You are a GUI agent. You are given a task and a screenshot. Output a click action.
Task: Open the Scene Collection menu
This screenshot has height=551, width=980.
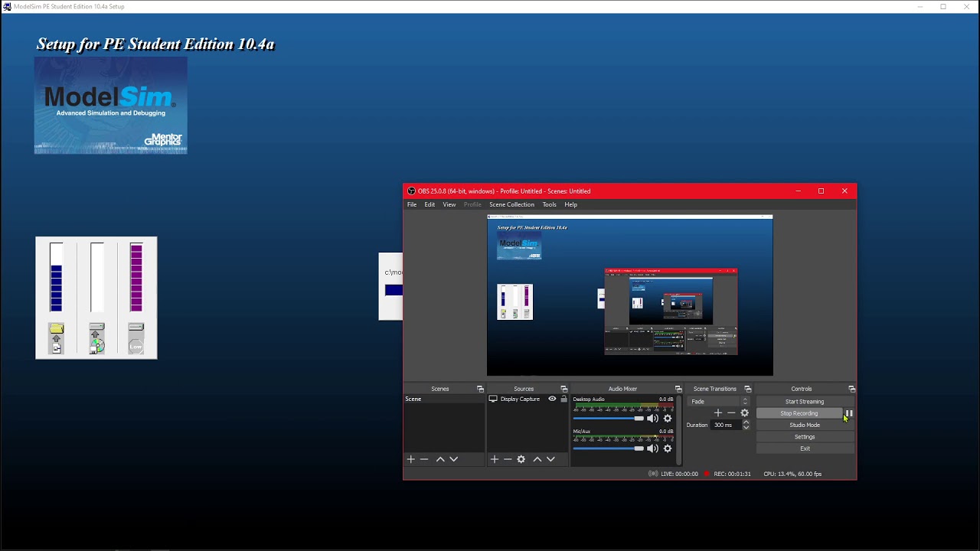click(512, 204)
